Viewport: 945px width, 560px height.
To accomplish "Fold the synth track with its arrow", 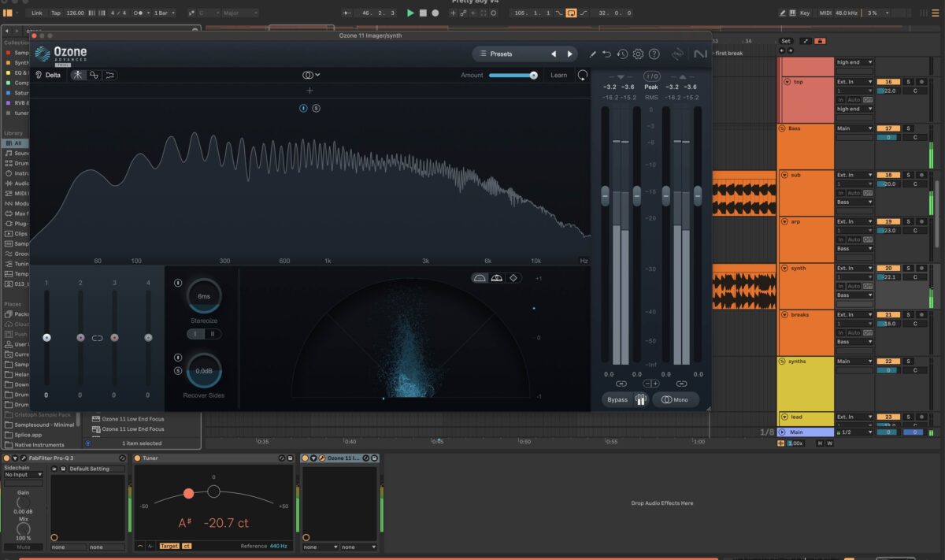I will 785,268.
